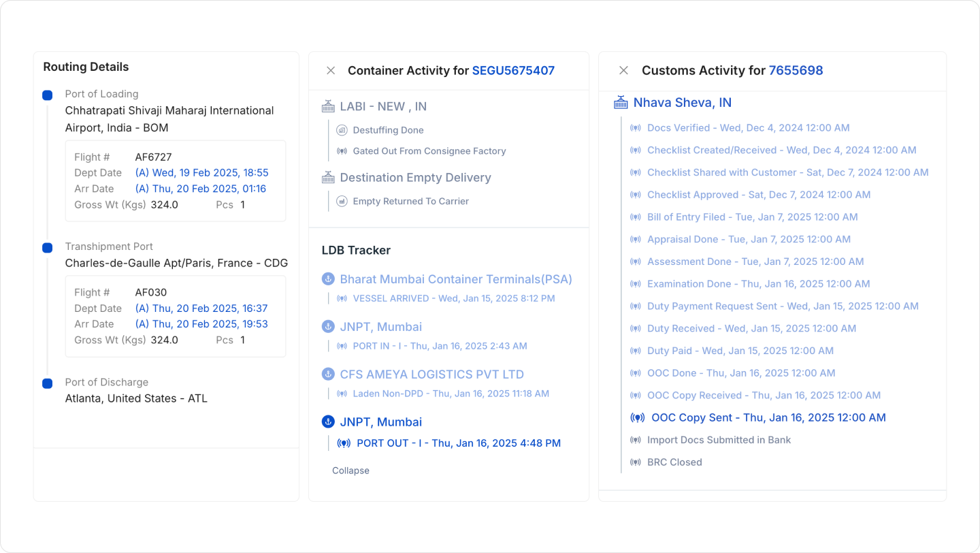Select the Port of Loading timeline marker
980x553 pixels.
(47, 95)
